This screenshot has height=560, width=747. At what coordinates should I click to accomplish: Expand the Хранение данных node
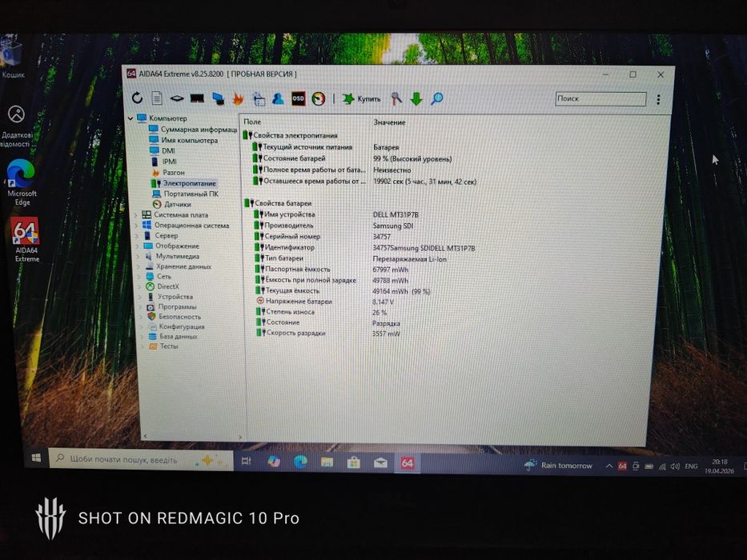[139, 266]
